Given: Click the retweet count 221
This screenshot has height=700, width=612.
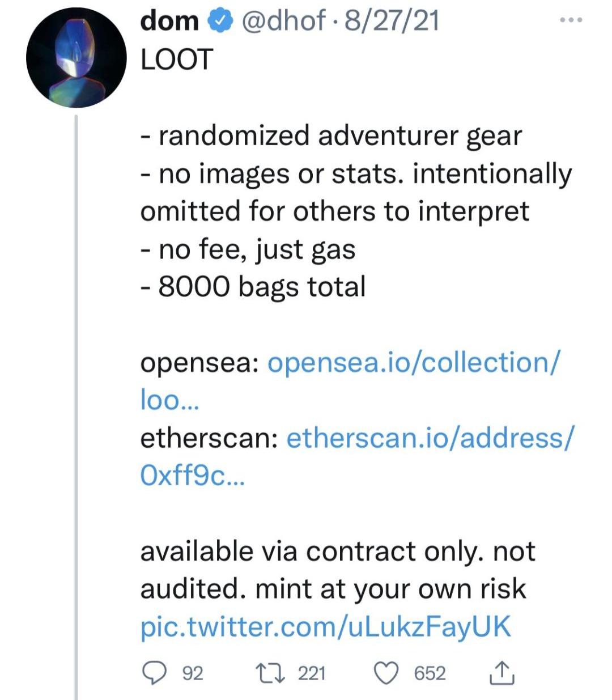Looking at the screenshot, I should (x=312, y=673).
